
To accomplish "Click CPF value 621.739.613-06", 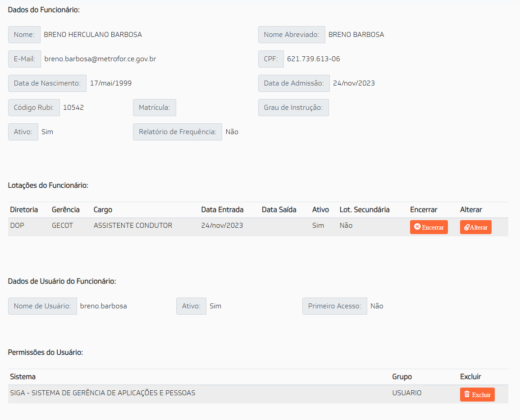I will pyautogui.click(x=313, y=59).
